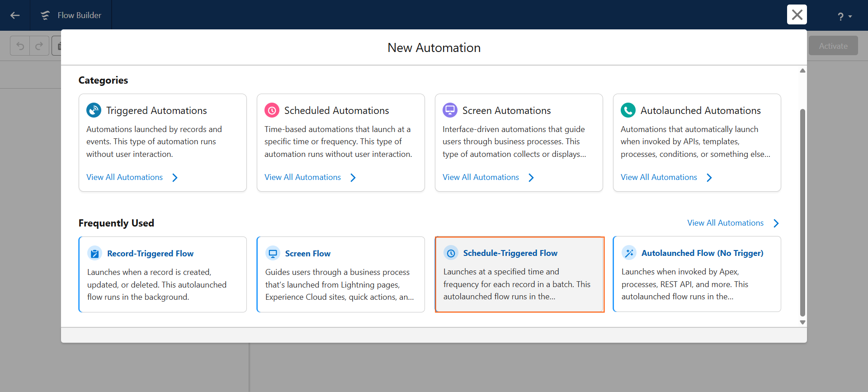Open the help question mark menu
The image size is (868, 392).
(x=844, y=16)
